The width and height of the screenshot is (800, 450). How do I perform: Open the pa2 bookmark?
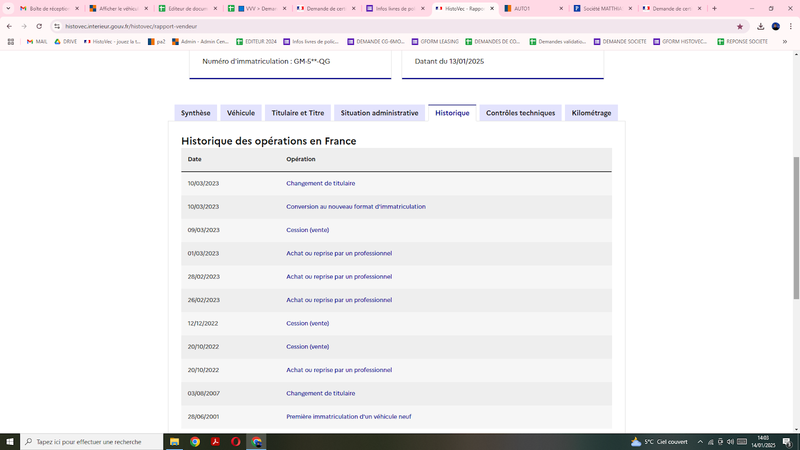(156, 41)
